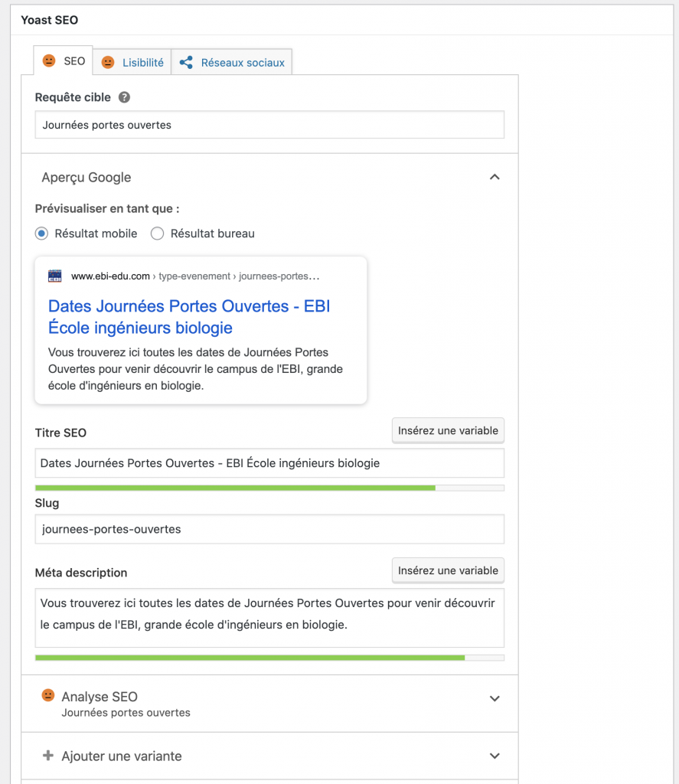
Task: Click the EBI favicon in Google preview
Action: (55, 276)
